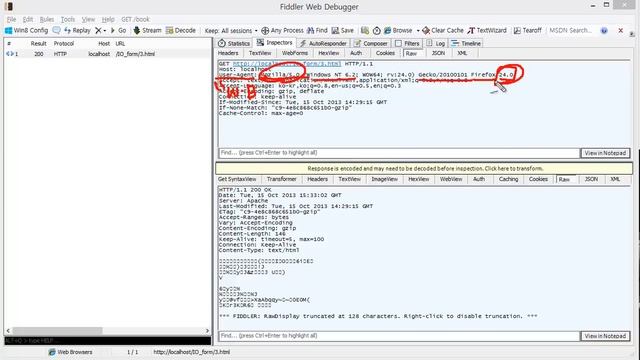Click yellow 'Response is encoded' transform bar
Screen dimensions: 640x360
(x=424, y=169)
